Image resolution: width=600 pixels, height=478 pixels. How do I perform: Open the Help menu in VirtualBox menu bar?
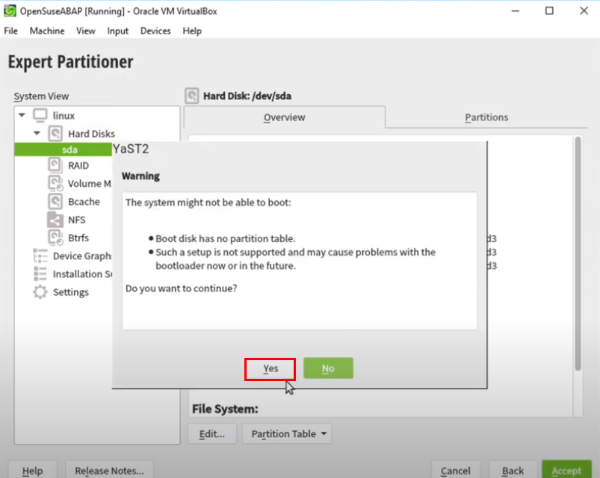coord(192,31)
